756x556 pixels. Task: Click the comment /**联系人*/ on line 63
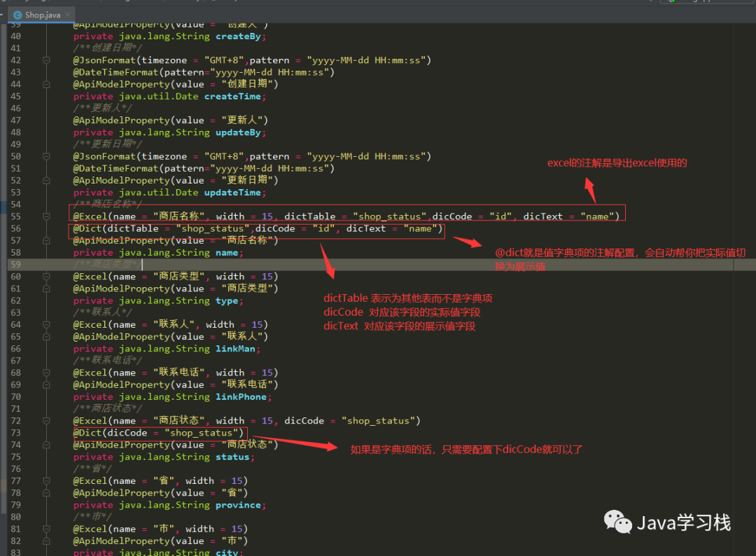pos(102,312)
